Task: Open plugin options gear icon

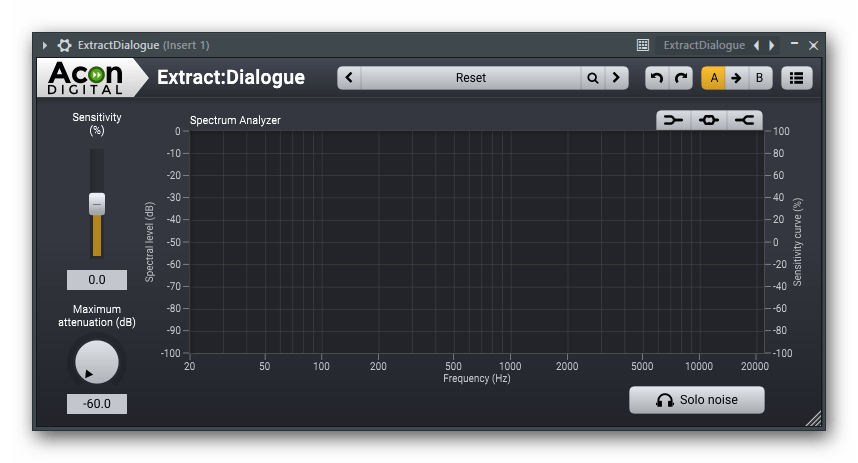Action: [x=65, y=45]
